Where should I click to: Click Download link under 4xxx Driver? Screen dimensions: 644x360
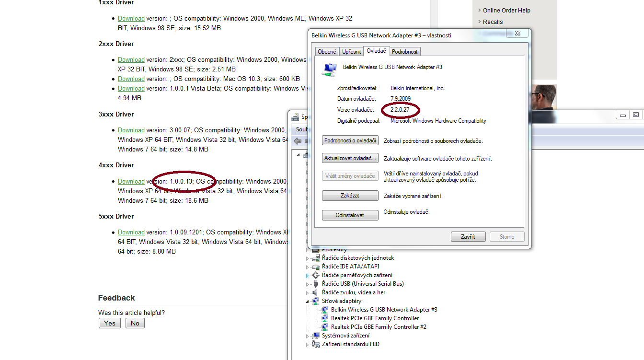(x=131, y=181)
